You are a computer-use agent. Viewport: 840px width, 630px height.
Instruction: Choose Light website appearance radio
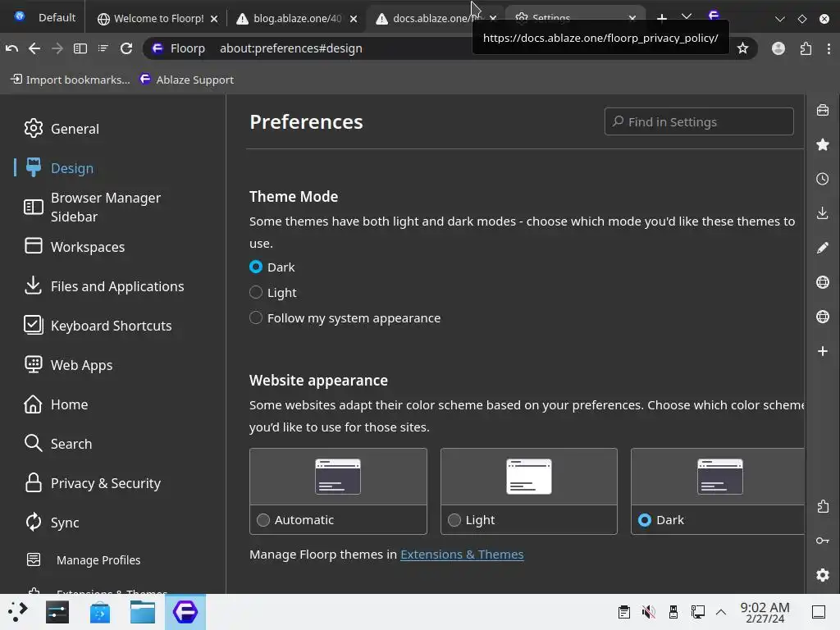coord(454,519)
